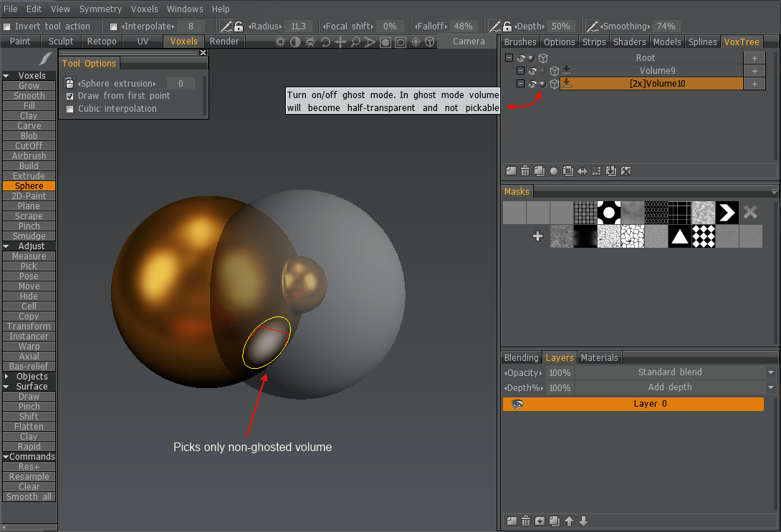Screen dimensions: 781x532
Task: Switch to the Shaders tab
Action: [630, 42]
